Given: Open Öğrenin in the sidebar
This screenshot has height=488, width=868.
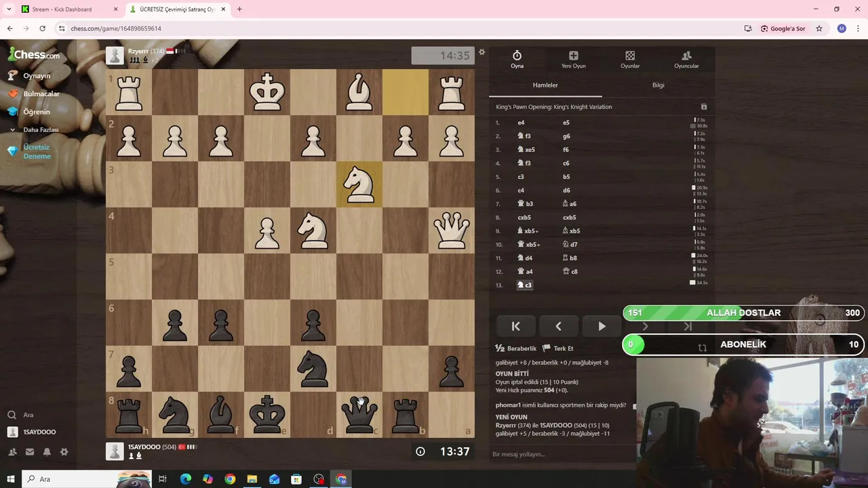Looking at the screenshot, I should point(30,112).
